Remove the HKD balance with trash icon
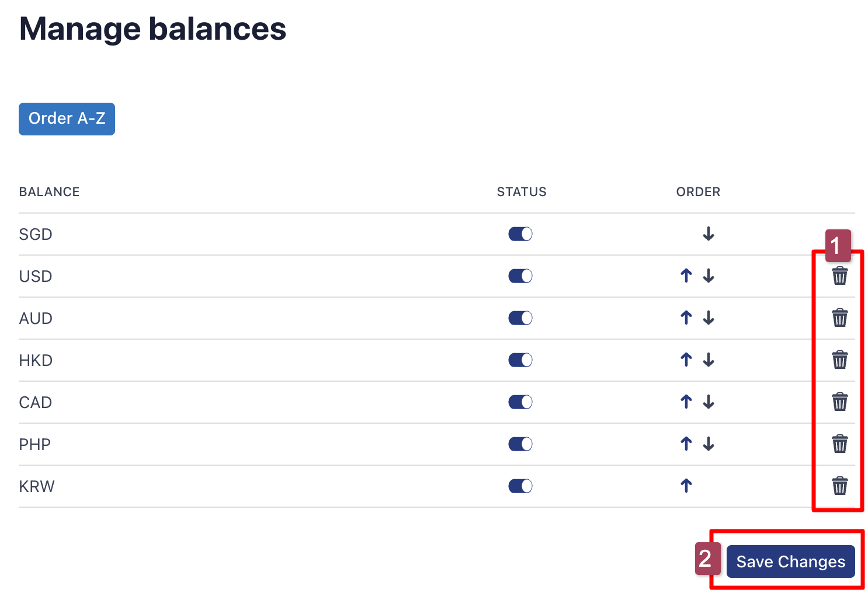Image resolution: width=868 pixels, height=600 pixels. pyautogui.click(x=839, y=360)
